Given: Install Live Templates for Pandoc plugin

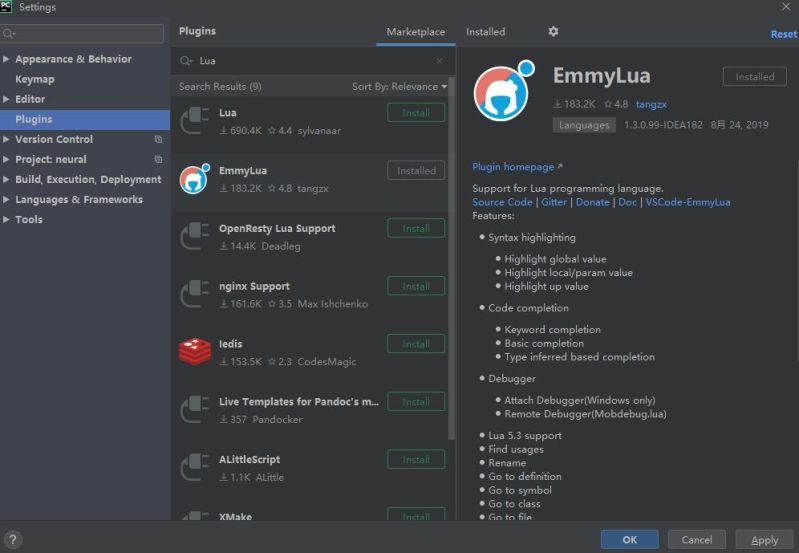Looking at the screenshot, I should click(x=416, y=402).
